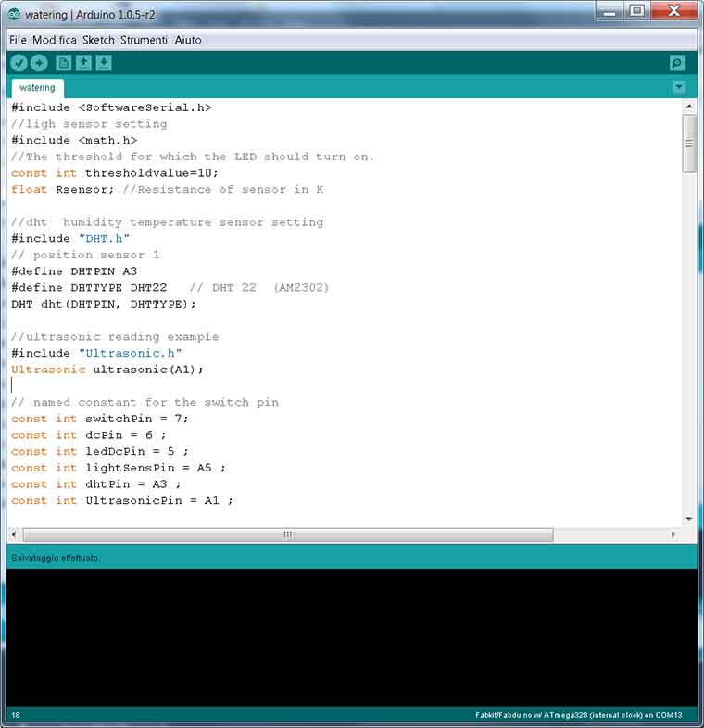Screen dimensions: 704x728
Task: Click the 'float Rsensor;' declaration
Action: pos(63,190)
